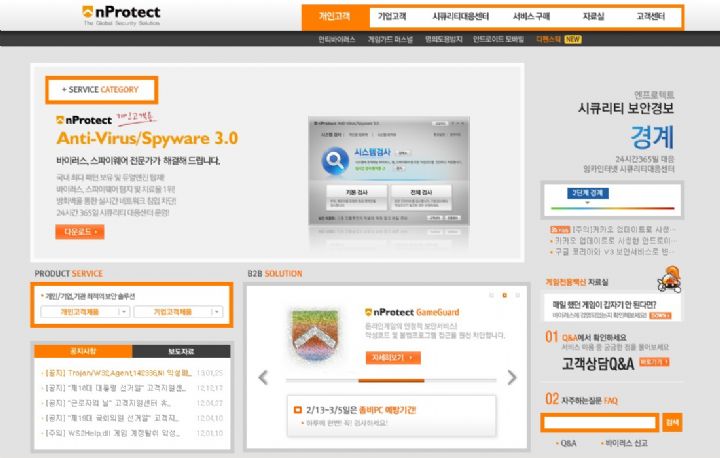Screen dimensions: 720x458
Task: Click the 안드로이드 모바일 submenu item
Action: click(498, 40)
